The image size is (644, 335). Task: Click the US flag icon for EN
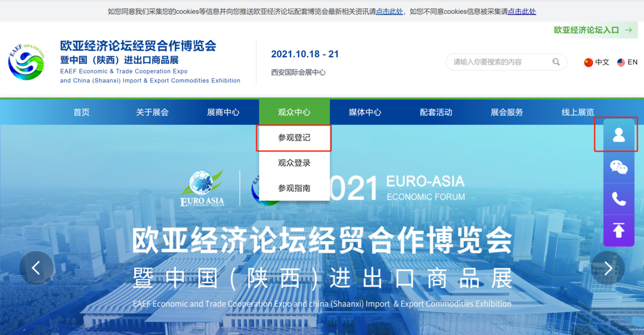[621, 62]
